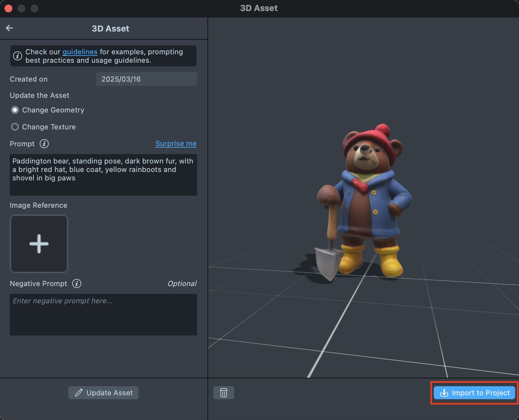519x420 pixels.
Task: Click into the Paddington bear prompt text box
Action: (x=103, y=175)
